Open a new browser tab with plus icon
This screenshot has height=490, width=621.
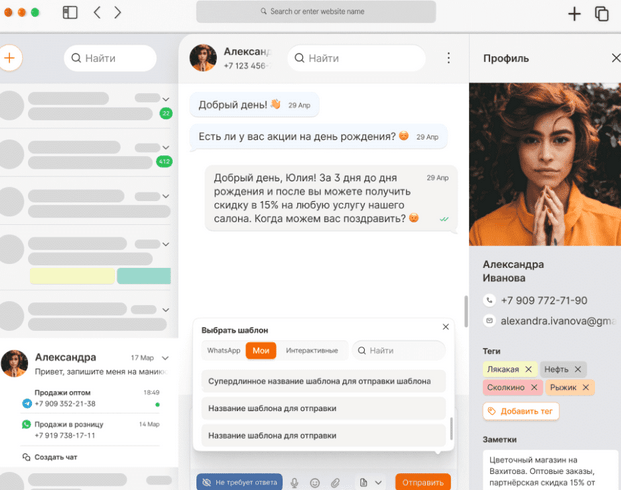pos(574,13)
